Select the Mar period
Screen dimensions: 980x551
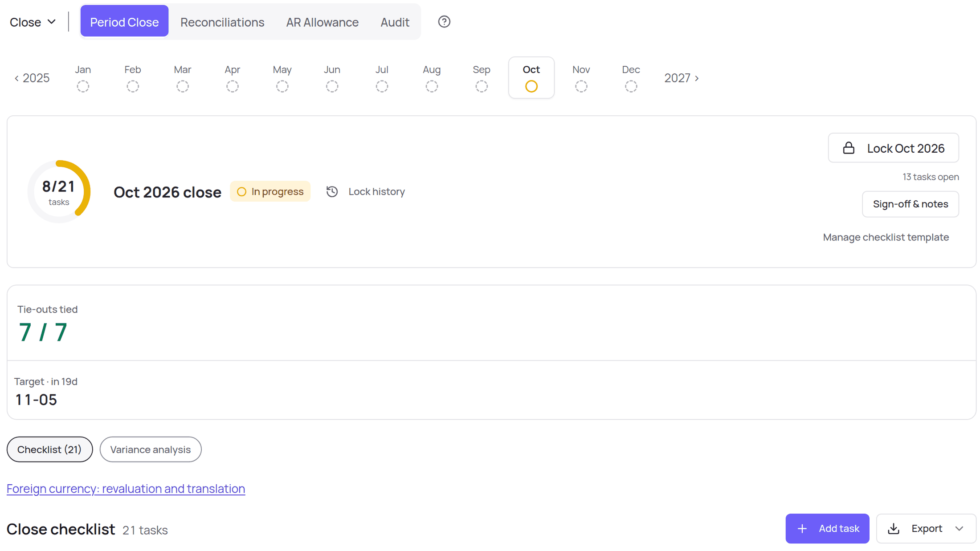(x=183, y=78)
